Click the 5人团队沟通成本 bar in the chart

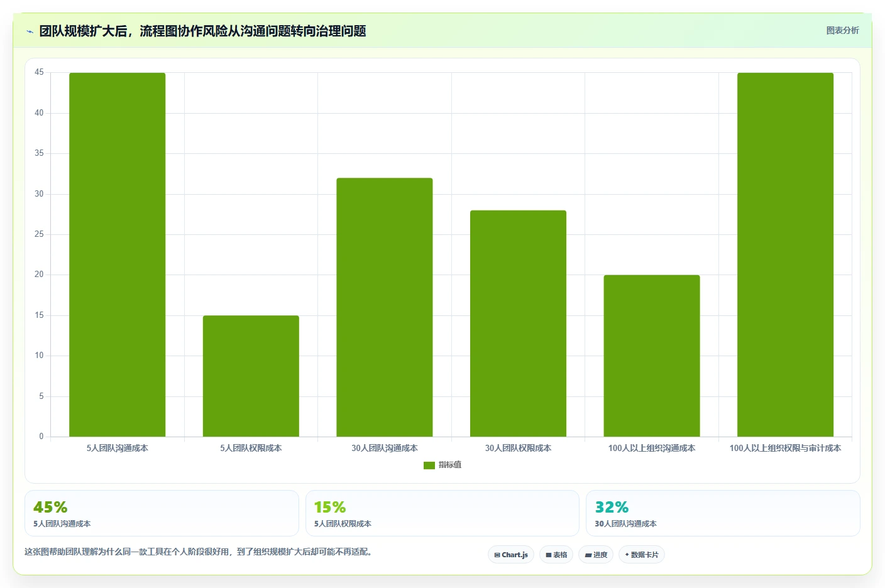118,254
